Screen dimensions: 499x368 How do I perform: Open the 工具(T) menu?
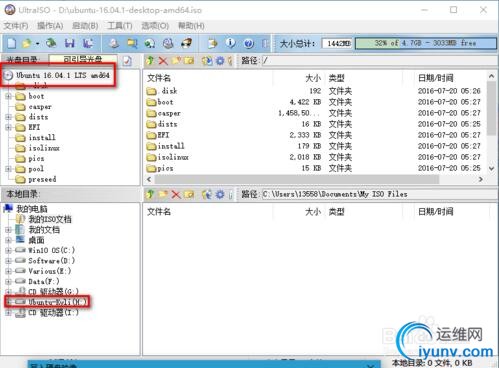[120, 26]
